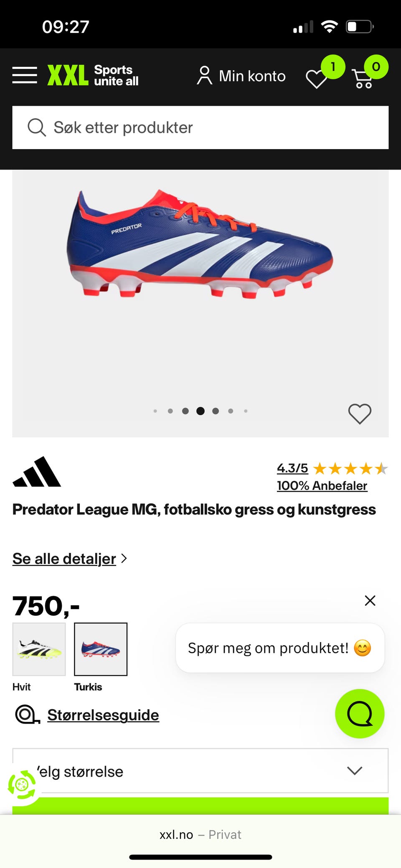Click the adidas brand logo
The height and width of the screenshot is (868, 401).
37,472
